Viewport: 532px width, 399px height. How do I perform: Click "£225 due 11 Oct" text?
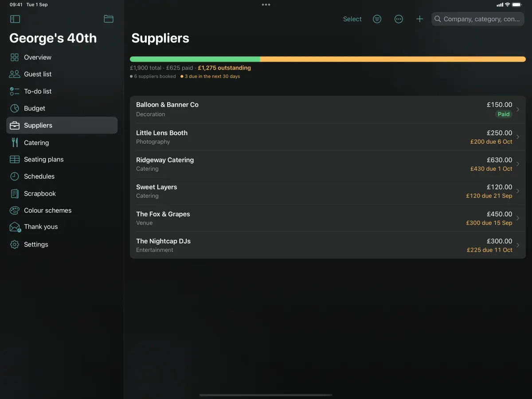[x=489, y=250]
